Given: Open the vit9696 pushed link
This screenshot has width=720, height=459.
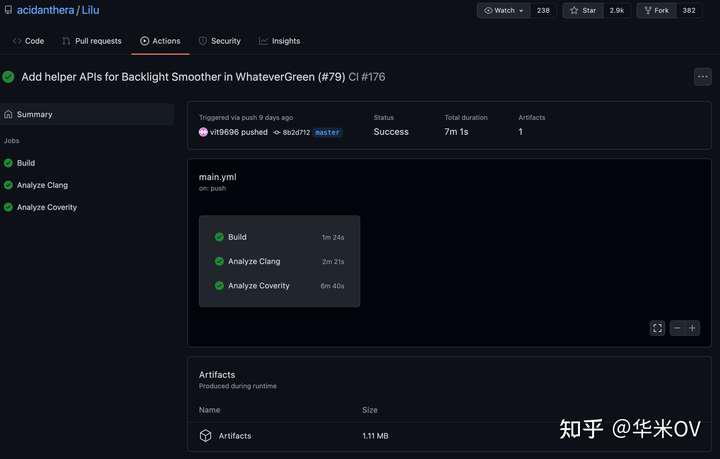Looking at the screenshot, I should click(x=239, y=132).
